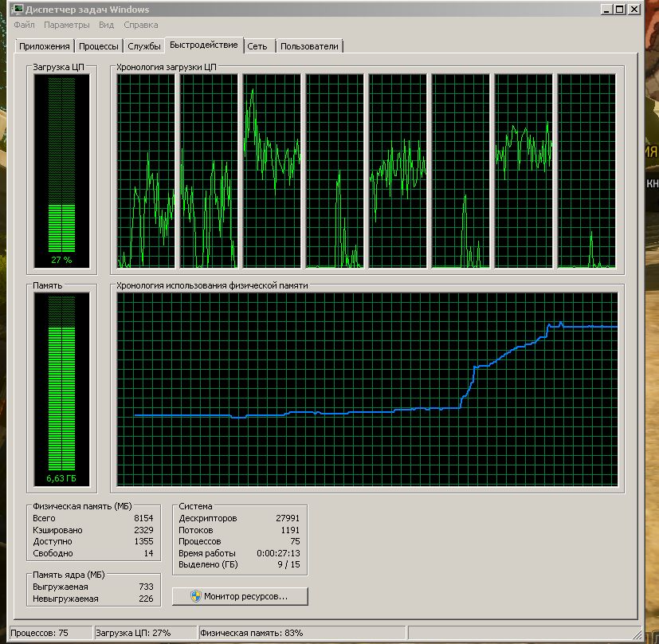Click the window resize grip corner
659x644 pixels.
637,634
